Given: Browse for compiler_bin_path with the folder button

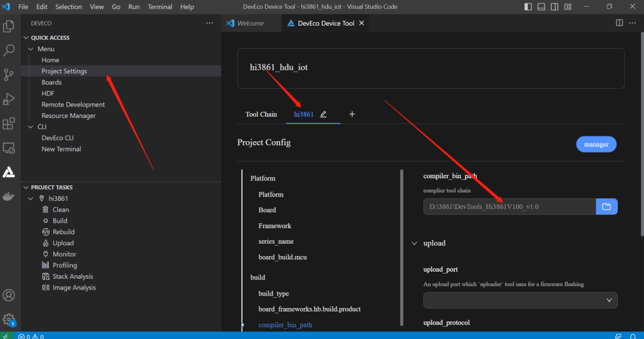Looking at the screenshot, I should tap(606, 207).
